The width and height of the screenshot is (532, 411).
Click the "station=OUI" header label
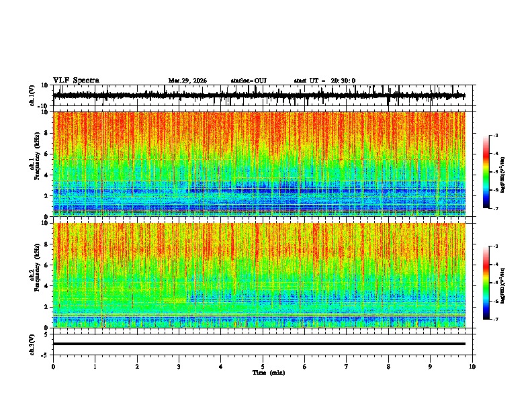(x=249, y=81)
